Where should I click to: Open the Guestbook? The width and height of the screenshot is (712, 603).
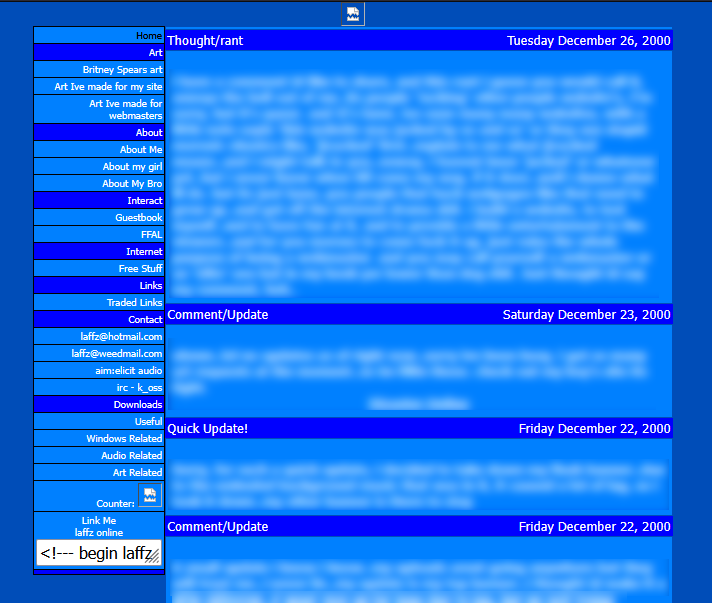(138, 218)
